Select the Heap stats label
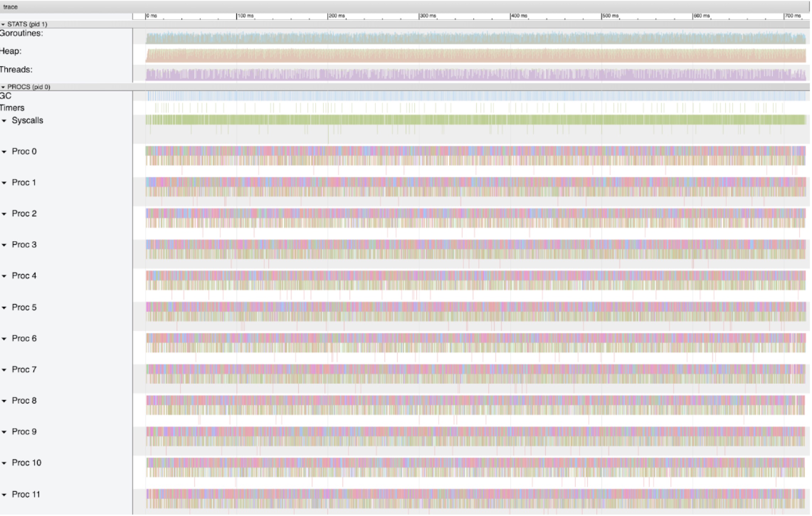The height and width of the screenshot is (516, 812). [11, 51]
